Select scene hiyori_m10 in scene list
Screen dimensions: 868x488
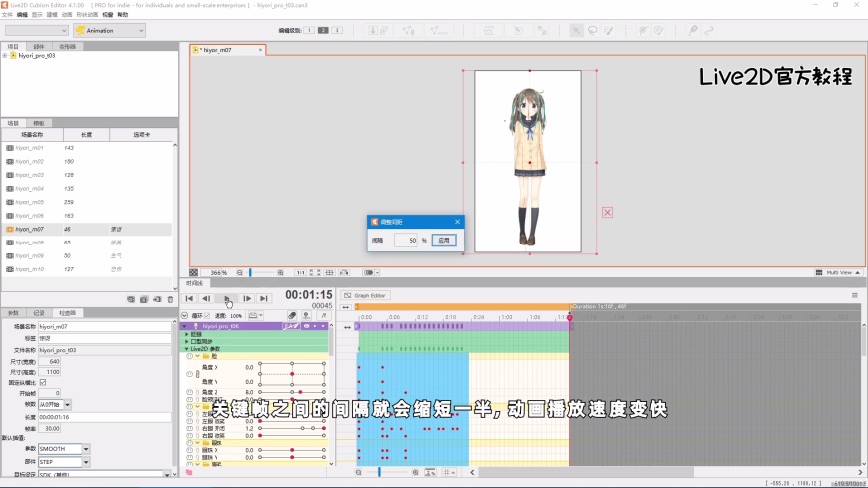click(86, 269)
